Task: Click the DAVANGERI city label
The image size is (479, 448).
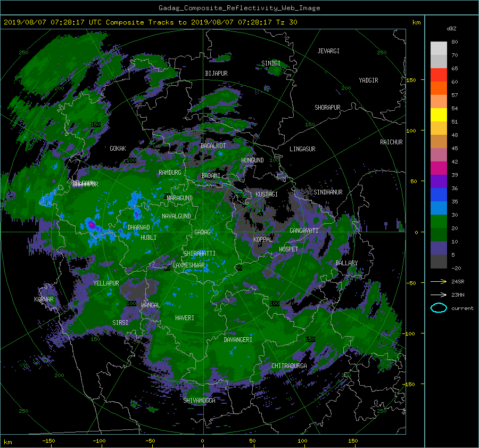Action: [238, 340]
